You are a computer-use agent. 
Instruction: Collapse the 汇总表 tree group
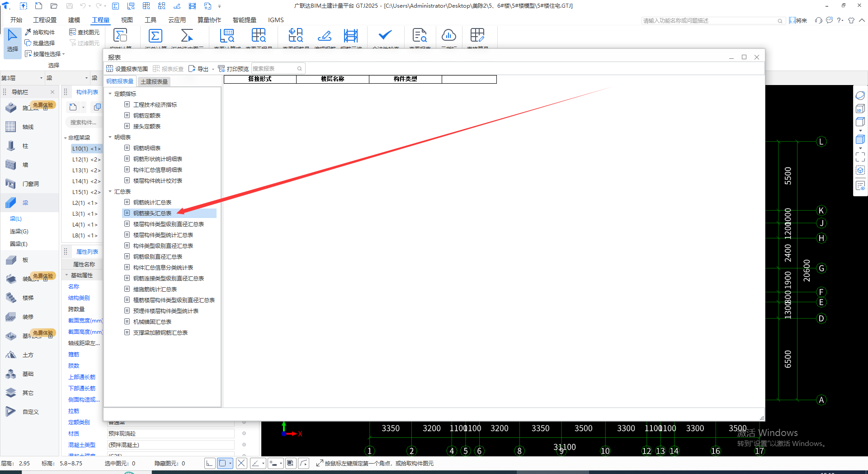click(110, 191)
